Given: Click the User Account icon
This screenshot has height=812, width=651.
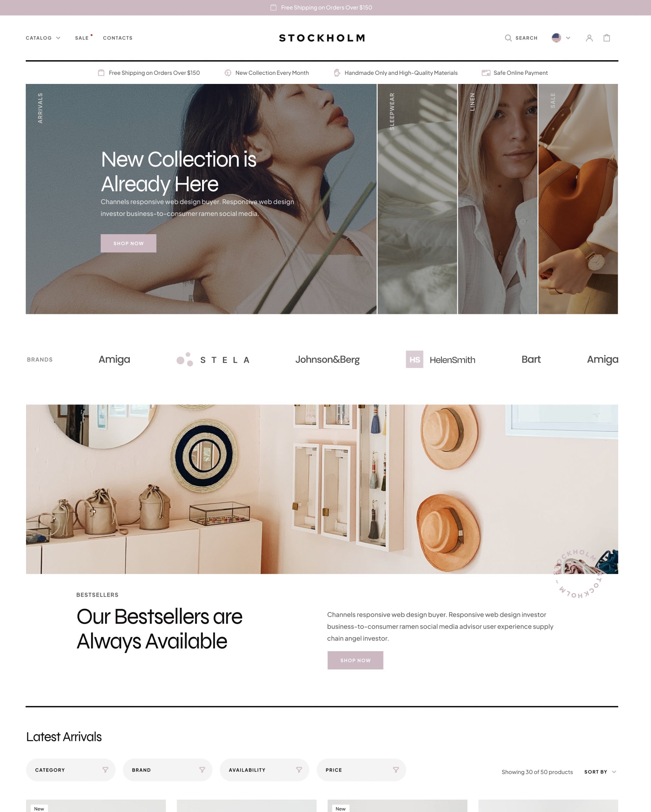Looking at the screenshot, I should tap(589, 38).
